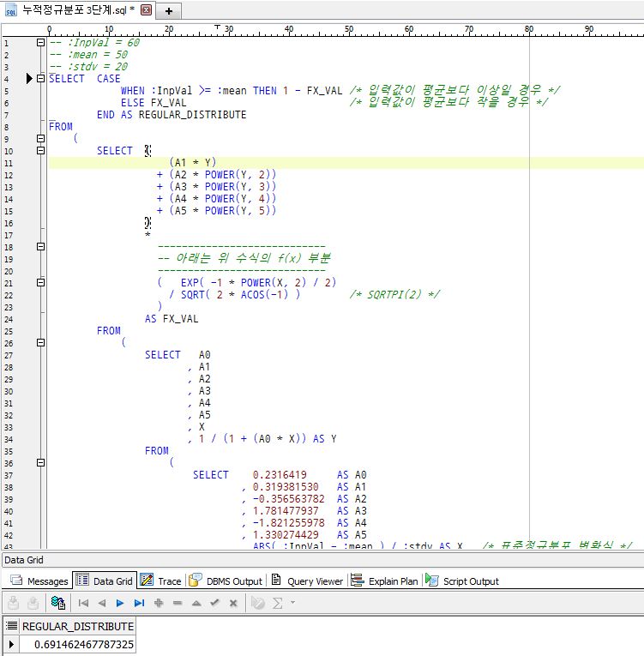The width and height of the screenshot is (644, 656).
Task: Open the dropdown arrow next to Sigma
Action: 293,603
